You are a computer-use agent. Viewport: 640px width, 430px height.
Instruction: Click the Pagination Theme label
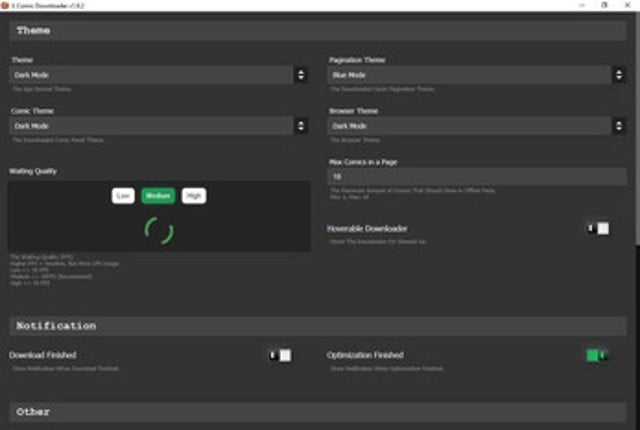(x=357, y=60)
